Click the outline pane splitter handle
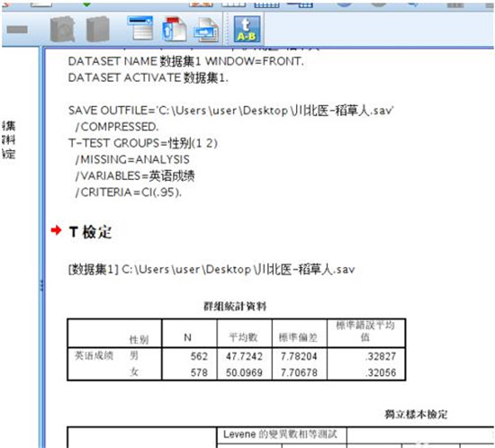The image size is (495, 448). (41, 285)
